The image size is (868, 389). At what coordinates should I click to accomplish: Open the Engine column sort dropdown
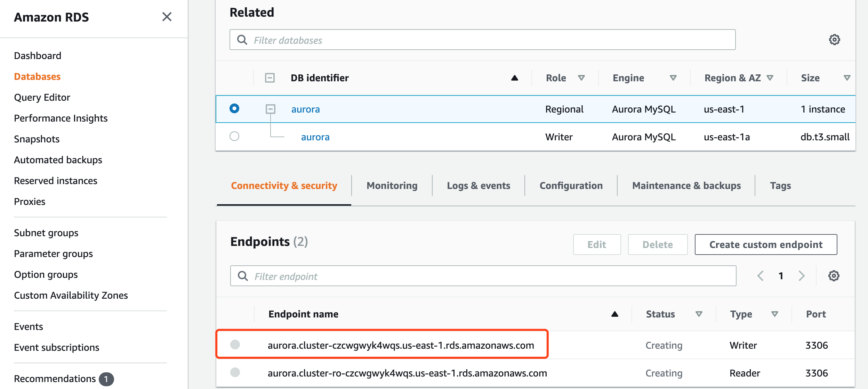(x=673, y=78)
